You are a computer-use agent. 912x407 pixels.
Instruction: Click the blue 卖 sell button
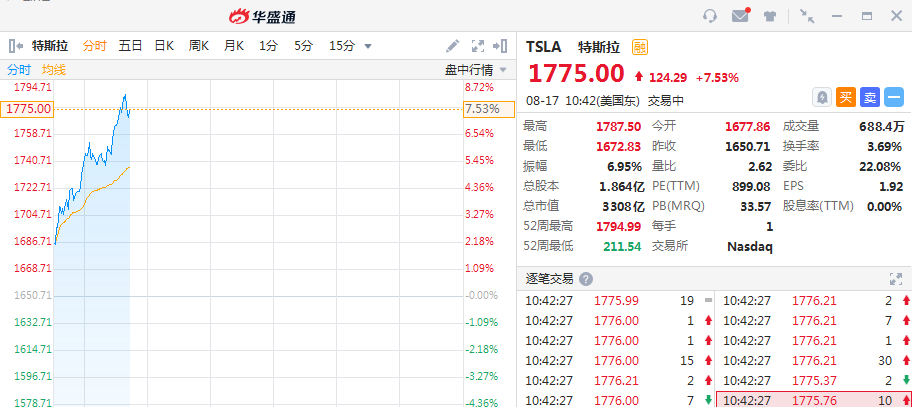point(869,97)
